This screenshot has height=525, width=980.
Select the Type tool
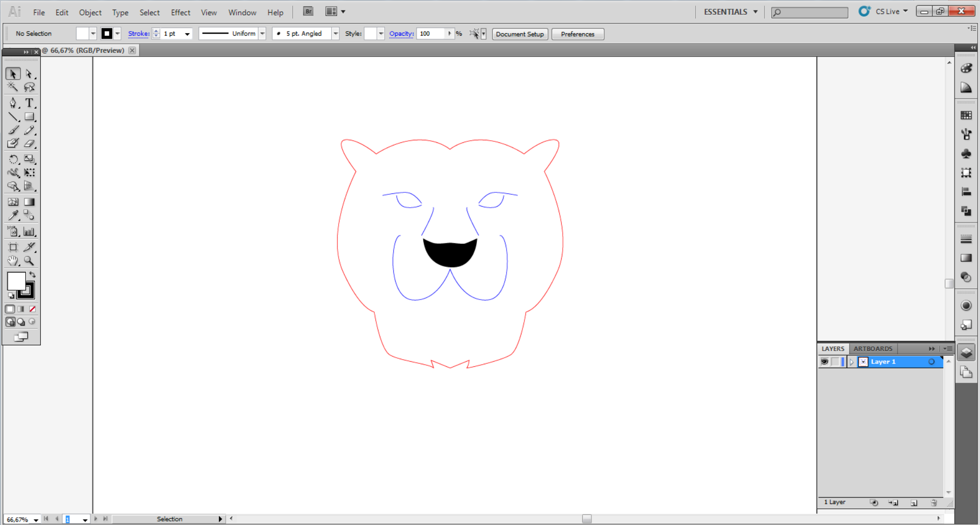[x=29, y=103]
